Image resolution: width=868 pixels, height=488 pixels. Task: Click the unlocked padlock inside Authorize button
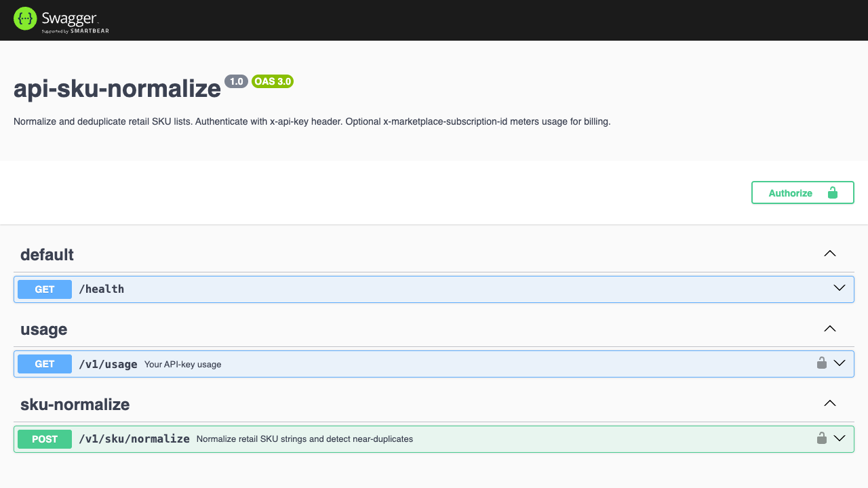tap(833, 192)
